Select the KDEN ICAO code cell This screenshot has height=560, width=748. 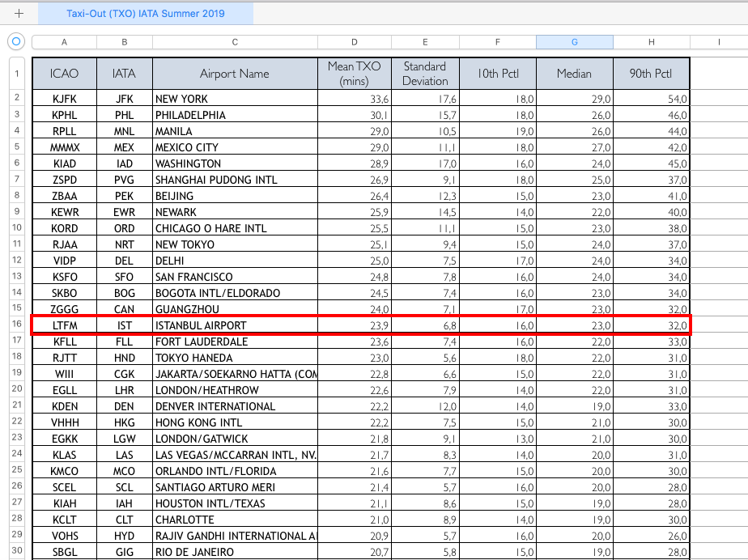pos(64,406)
